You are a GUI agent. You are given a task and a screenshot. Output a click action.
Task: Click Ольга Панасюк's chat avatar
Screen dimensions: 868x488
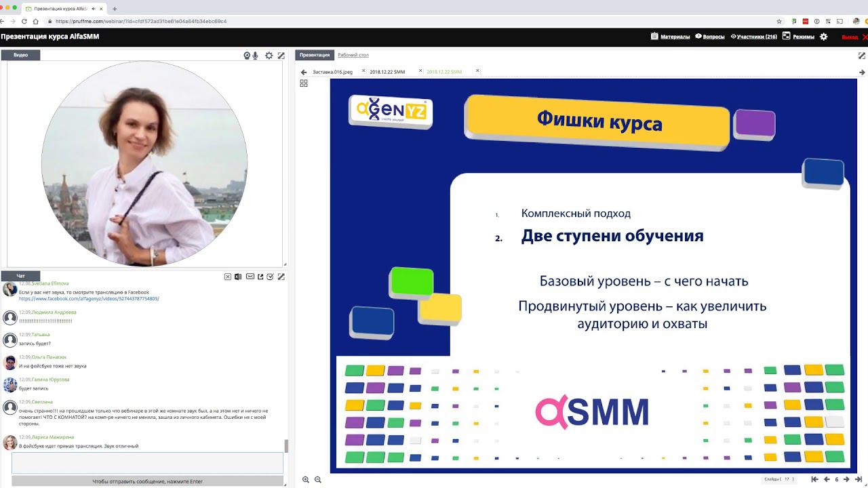(x=10, y=363)
